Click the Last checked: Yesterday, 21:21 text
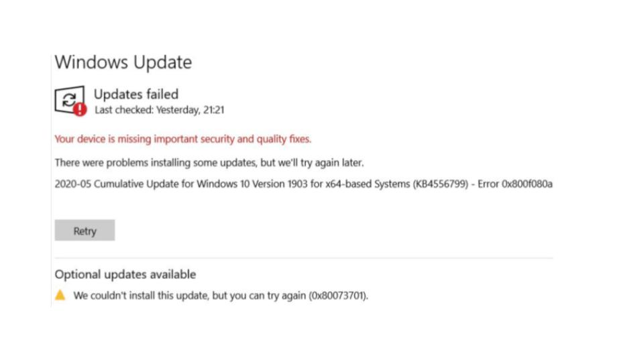This screenshot has width=644, height=362. point(160,110)
